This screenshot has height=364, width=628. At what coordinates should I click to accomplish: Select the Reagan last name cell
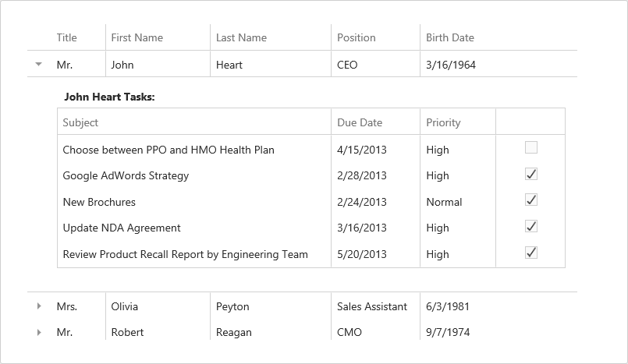(234, 332)
